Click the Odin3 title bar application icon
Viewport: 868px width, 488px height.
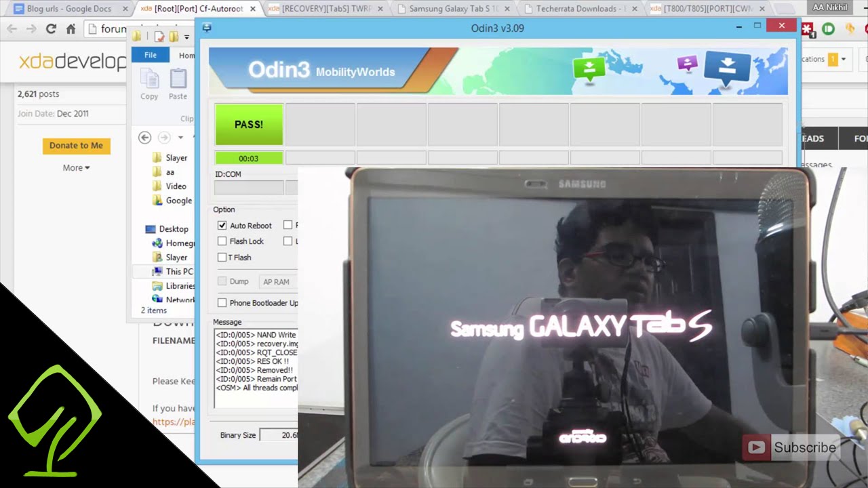(x=207, y=28)
